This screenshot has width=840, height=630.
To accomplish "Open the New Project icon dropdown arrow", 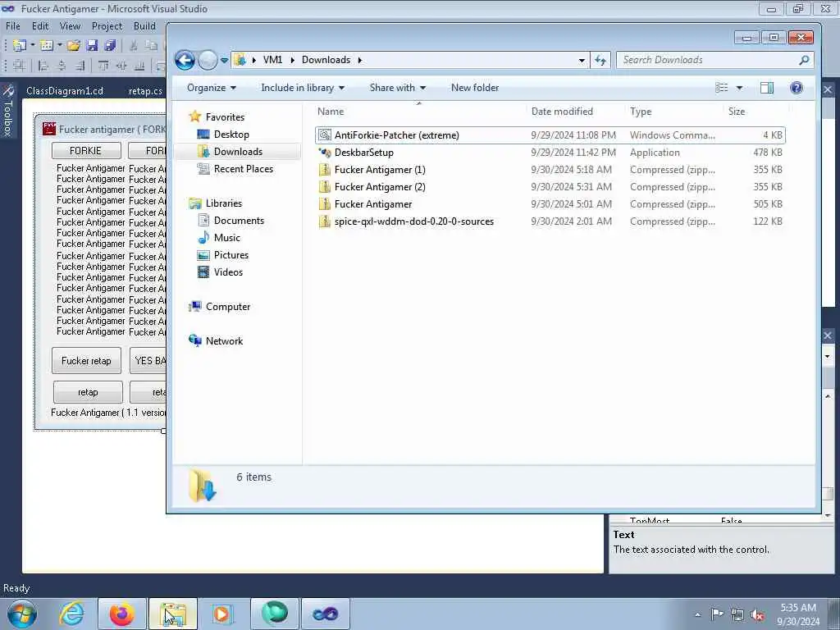I will [33, 46].
